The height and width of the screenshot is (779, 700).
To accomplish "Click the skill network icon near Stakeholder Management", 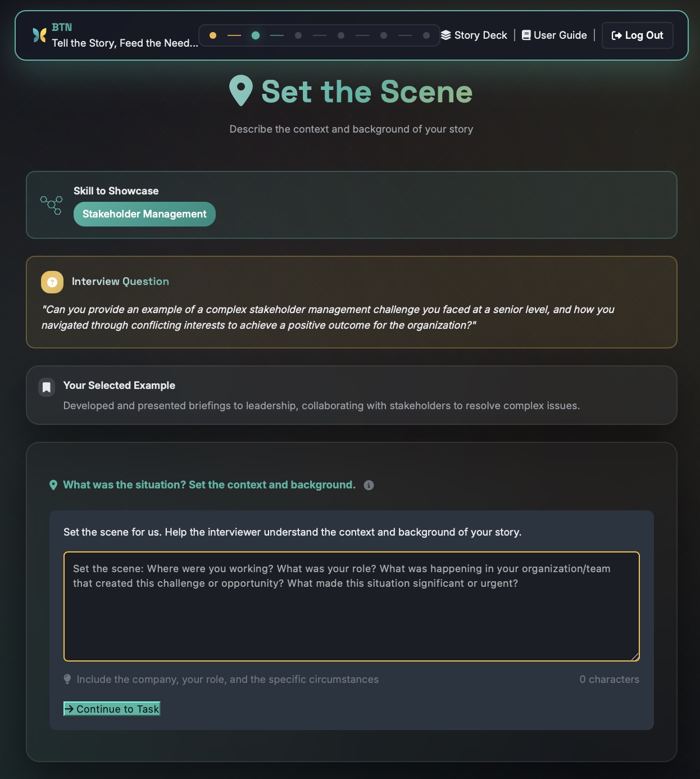I will pyautogui.click(x=52, y=206).
